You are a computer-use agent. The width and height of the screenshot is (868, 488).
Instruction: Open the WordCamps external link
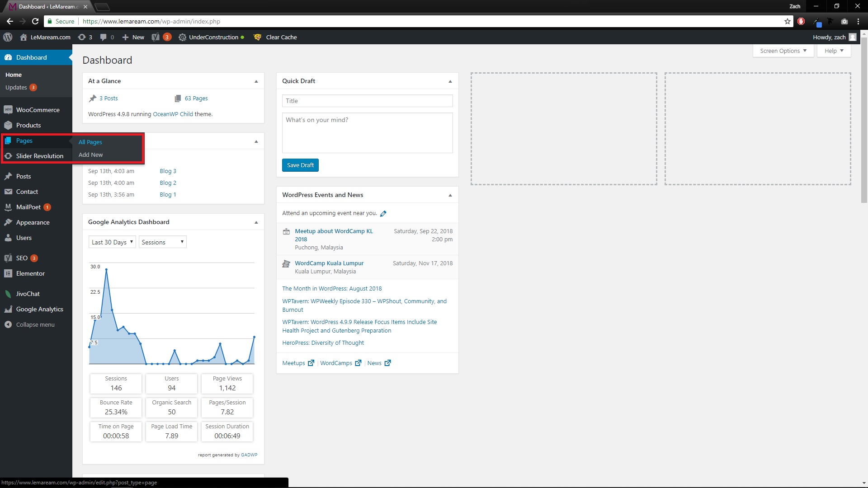click(x=340, y=363)
